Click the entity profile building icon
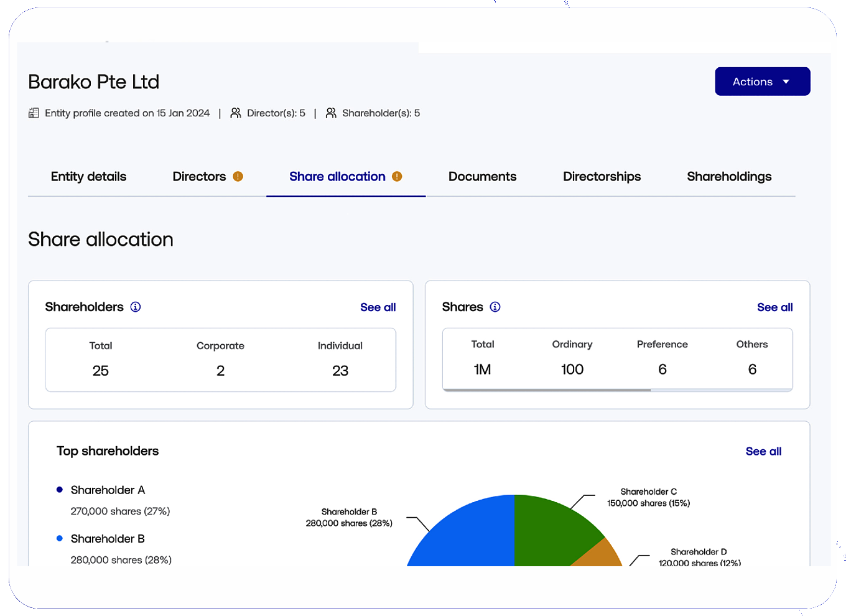Image resolution: width=846 pixels, height=616 pixels. [x=34, y=113]
